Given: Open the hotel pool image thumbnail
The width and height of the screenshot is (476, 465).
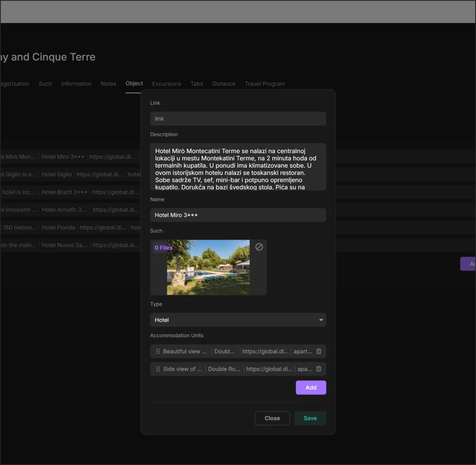Looking at the screenshot, I should pos(208,267).
